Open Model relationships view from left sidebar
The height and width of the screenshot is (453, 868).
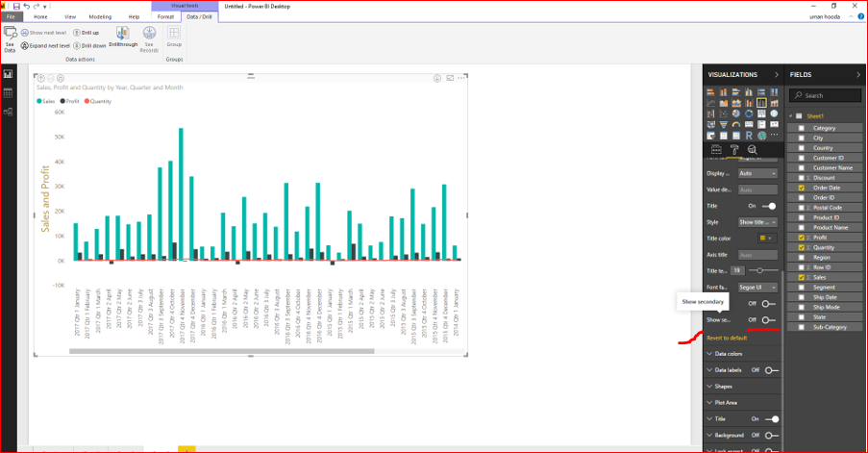click(x=8, y=112)
